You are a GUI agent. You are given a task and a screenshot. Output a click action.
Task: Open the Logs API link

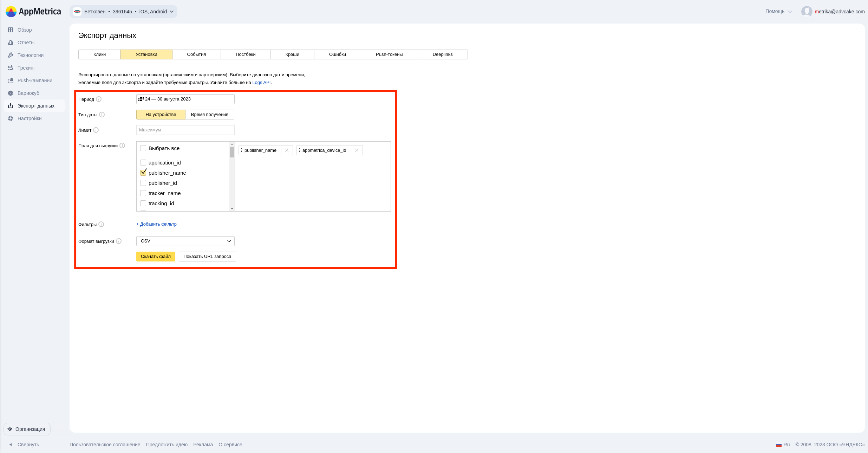tap(261, 83)
